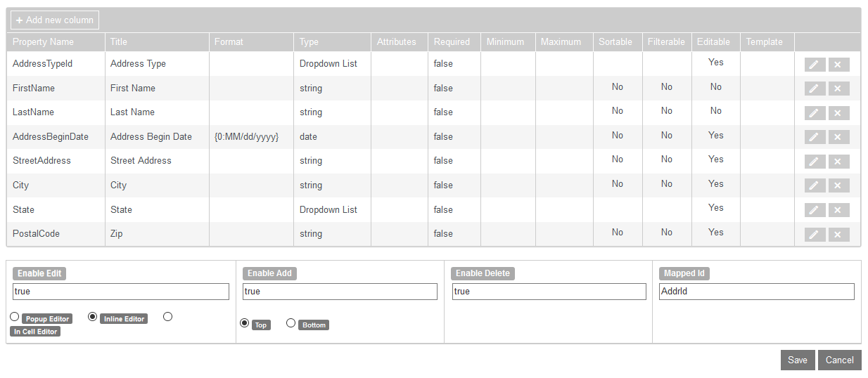Image resolution: width=868 pixels, height=378 pixels.
Task: Click the X delete icon for City row
Action: (838, 185)
